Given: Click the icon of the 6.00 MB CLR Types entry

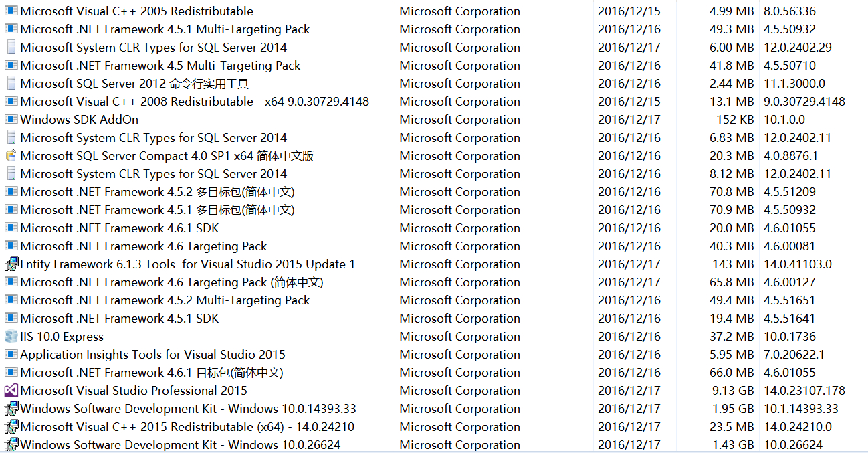Looking at the screenshot, I should coord(11,48).
